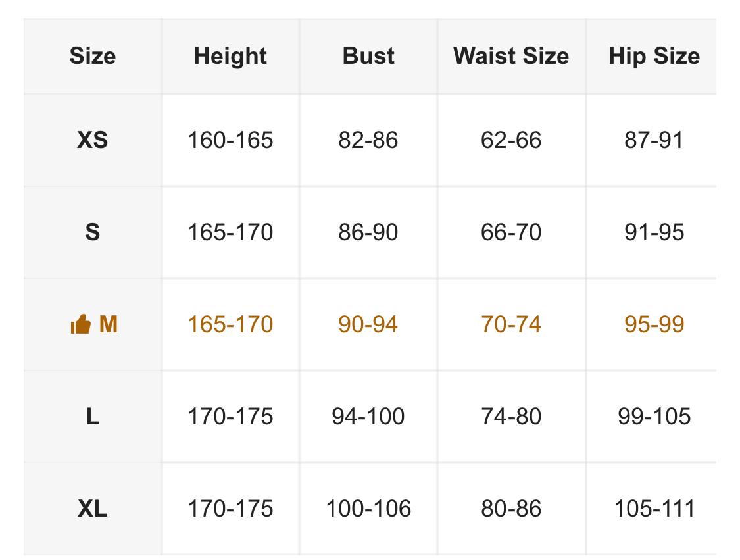The image size is (740, 560).
Task: Click the highlighted hip value 95-99
Action: pos(654,324)
